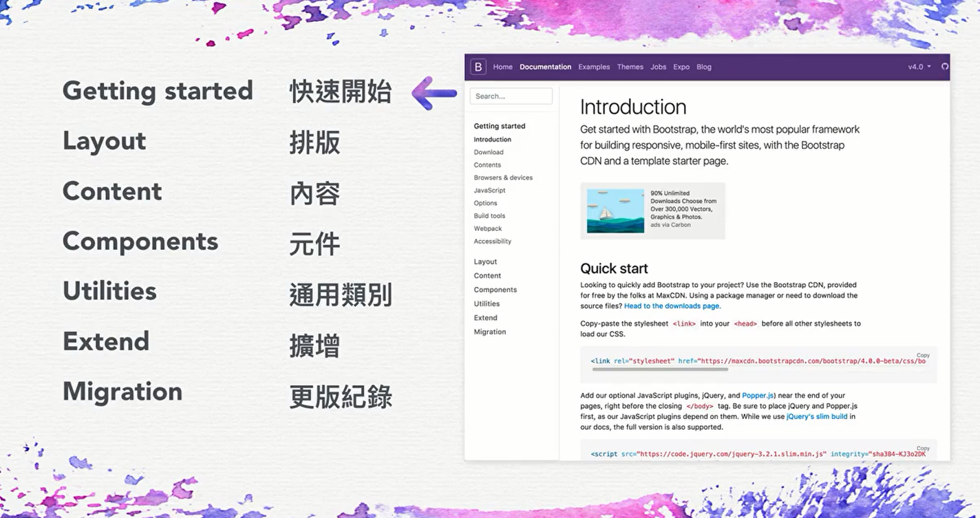Expand the Utilities sidebar section

tap(487, 304)
